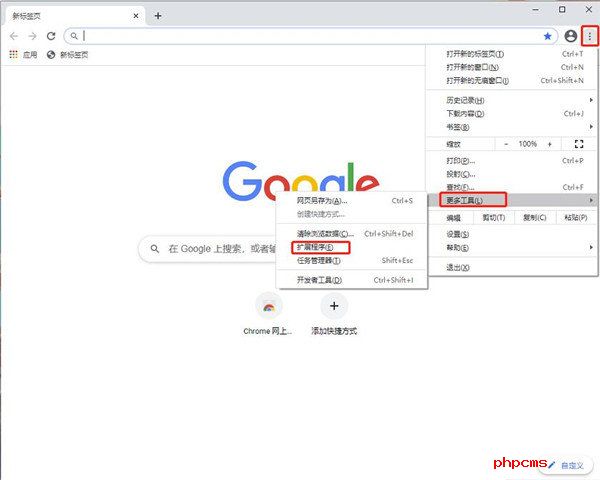This screenshot has width=600, height=480.
Task: Click the 100% zoom value
Action: click(528, 144)
